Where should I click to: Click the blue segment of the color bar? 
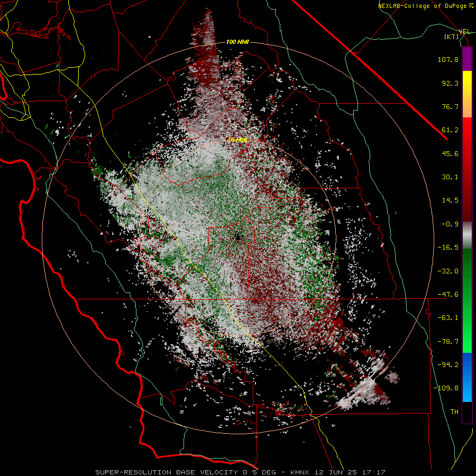coord(467,377)
